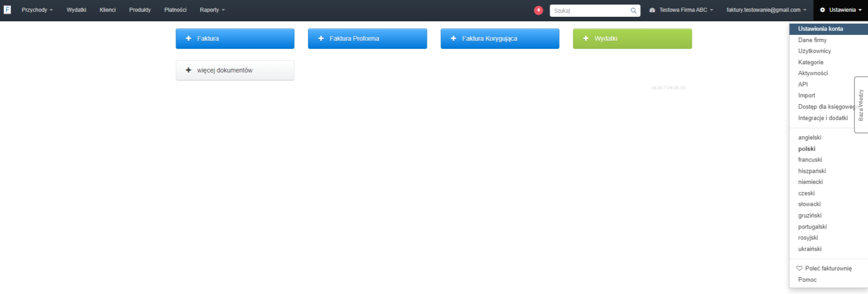Go to the Wydatki menu item
The image size is (868, 294).
pyautogui.click(x=76, y=10)
